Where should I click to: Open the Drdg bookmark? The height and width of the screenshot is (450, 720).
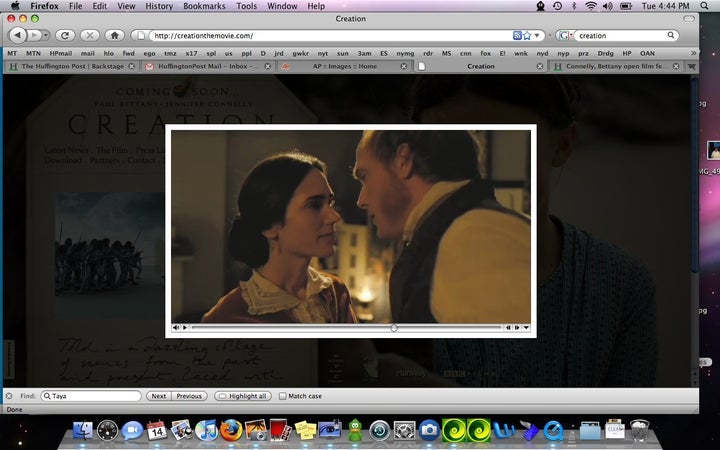605,53
